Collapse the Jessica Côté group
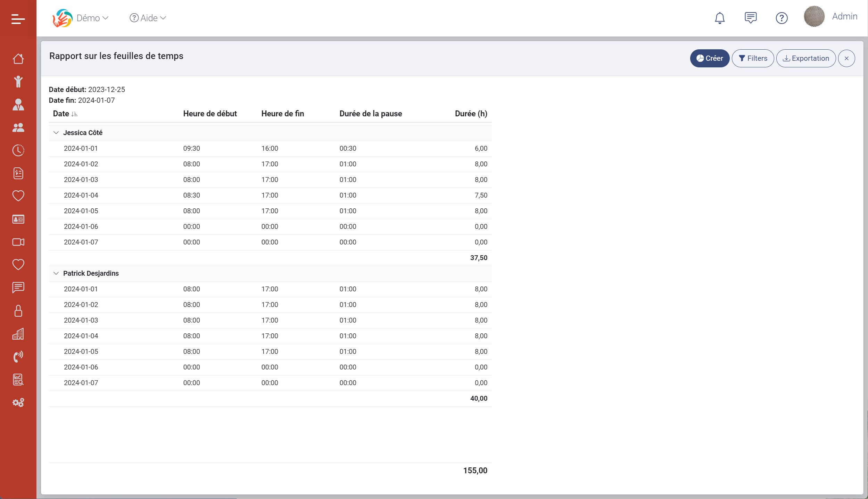Image resolution: width=868 pixels, height=499 pixels. click(56, 133)
